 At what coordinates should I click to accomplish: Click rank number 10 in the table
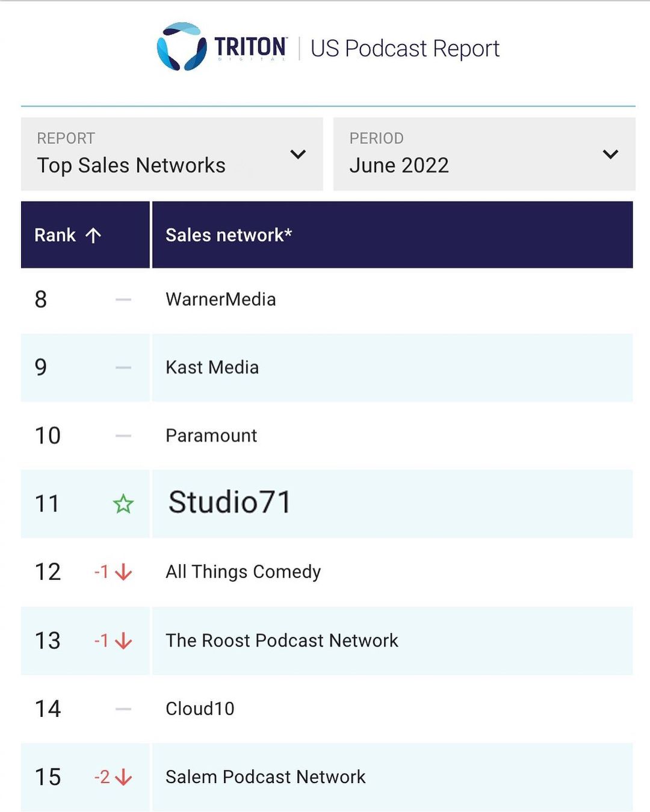click(48, 435)
